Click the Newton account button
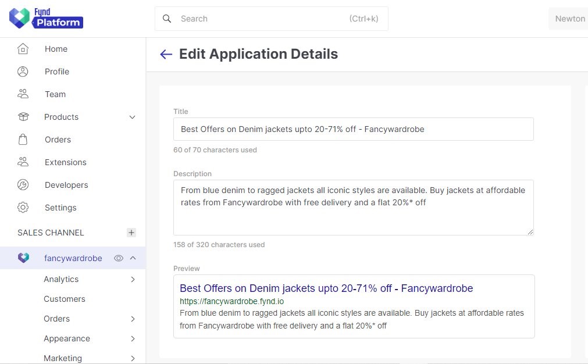The image size is (588, 364). [x=568, y=19]
